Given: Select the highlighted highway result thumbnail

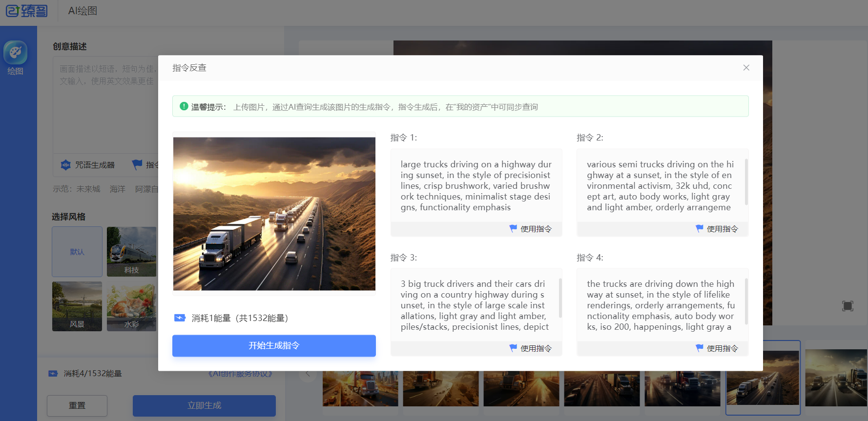Looking at the screenshot, I should tap(763, 377).
